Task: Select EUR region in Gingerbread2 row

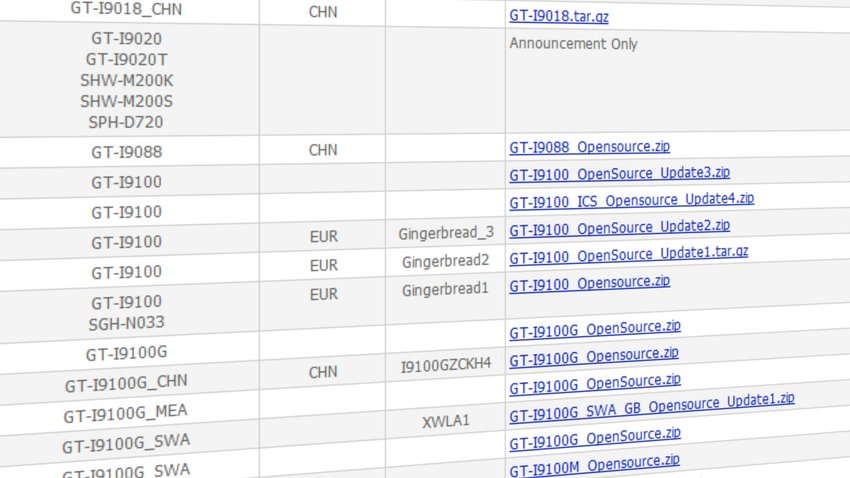Action: (x=324, y=266)
